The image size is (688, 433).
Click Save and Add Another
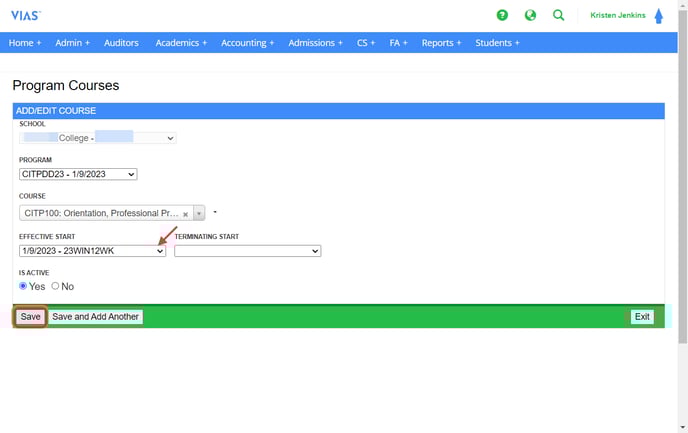pyautogui.click(x=96, y=317)
